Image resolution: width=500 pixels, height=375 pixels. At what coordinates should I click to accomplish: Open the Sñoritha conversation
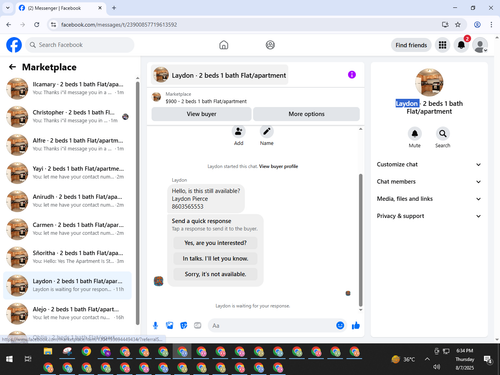coord(67,257)
